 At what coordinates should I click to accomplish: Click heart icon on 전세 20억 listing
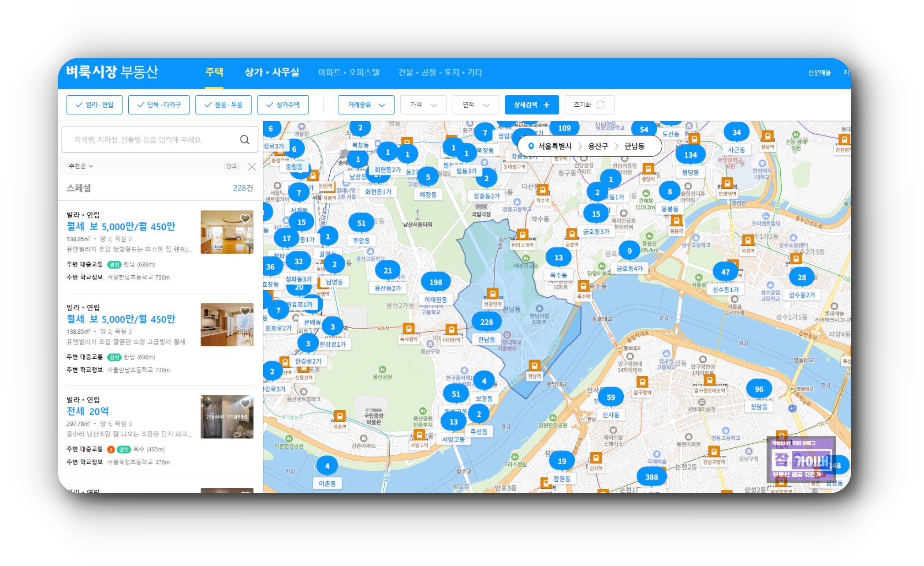tap(245, 403)
